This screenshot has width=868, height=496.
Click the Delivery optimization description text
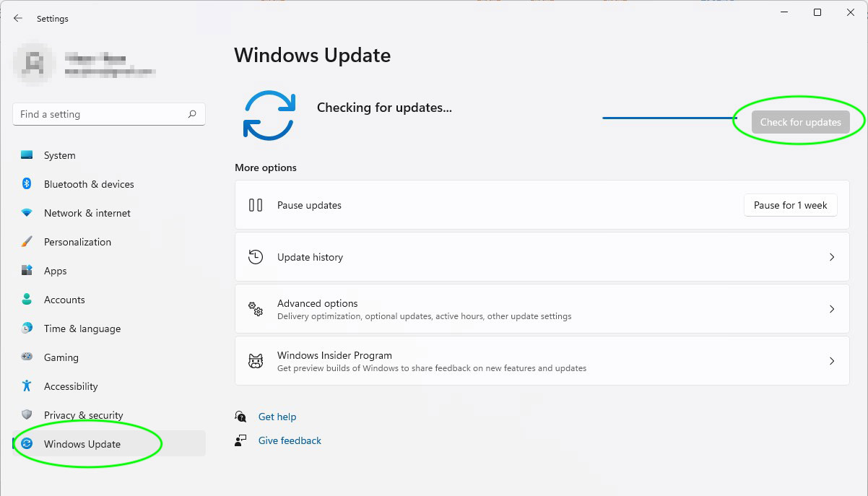[424, 316]
